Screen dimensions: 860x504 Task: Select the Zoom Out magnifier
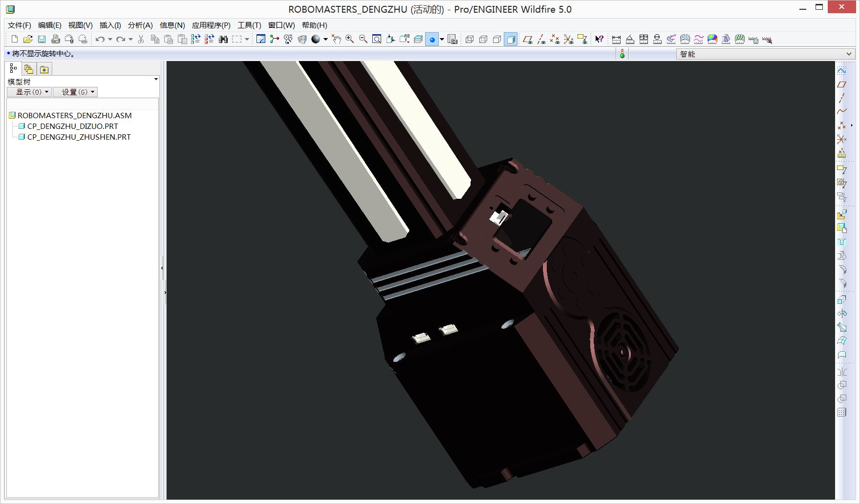pos(363,39)
